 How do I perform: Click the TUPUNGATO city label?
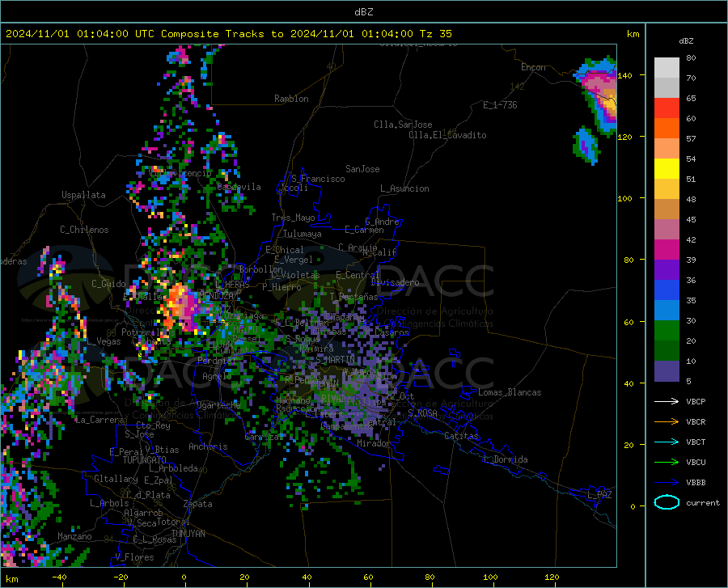tap(145, 460)
